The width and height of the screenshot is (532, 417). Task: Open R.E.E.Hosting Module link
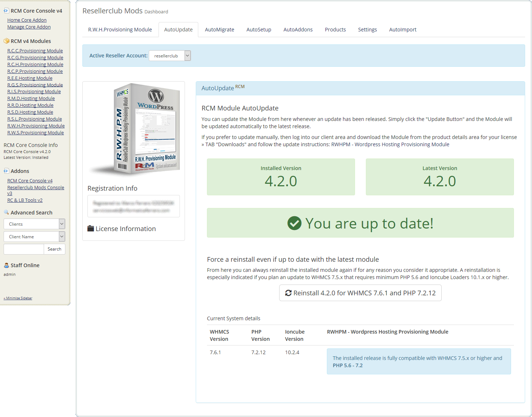point(30,78)
